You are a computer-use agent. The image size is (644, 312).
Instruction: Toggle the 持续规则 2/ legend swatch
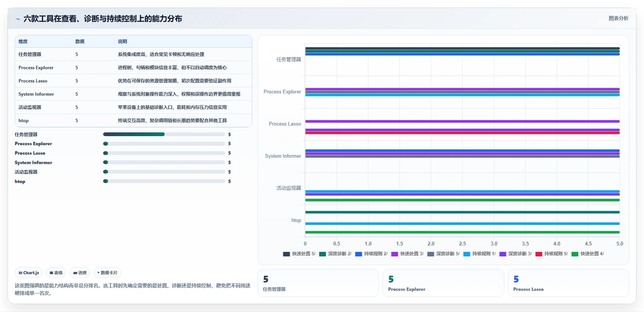(358, 254)
